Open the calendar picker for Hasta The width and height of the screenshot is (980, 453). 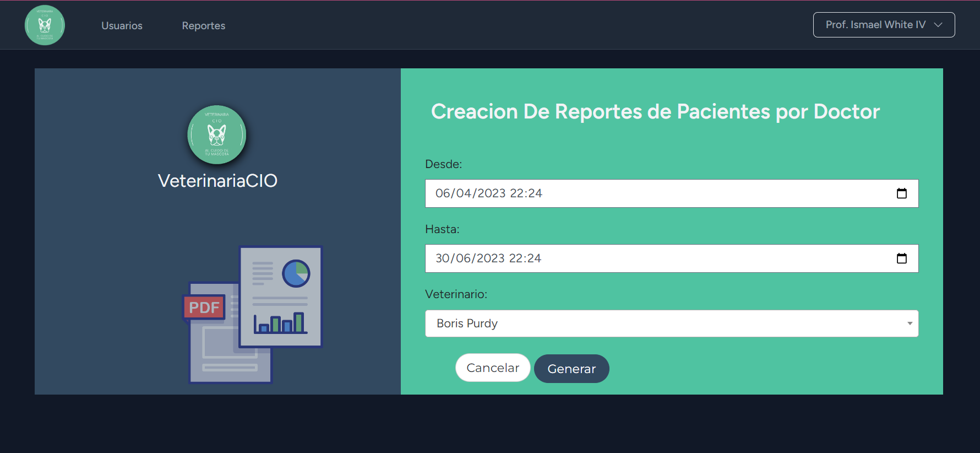(901, 258)
